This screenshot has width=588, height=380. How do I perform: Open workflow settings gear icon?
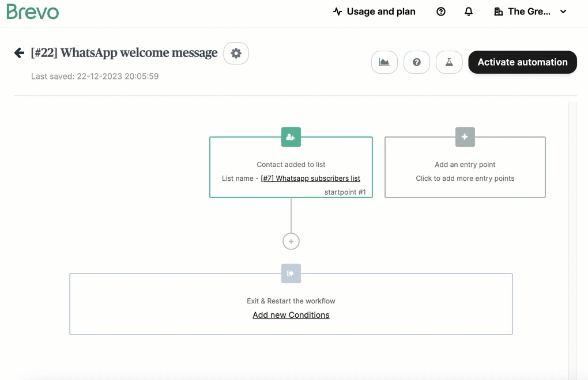pyautogui.click(x=236, y=53)
